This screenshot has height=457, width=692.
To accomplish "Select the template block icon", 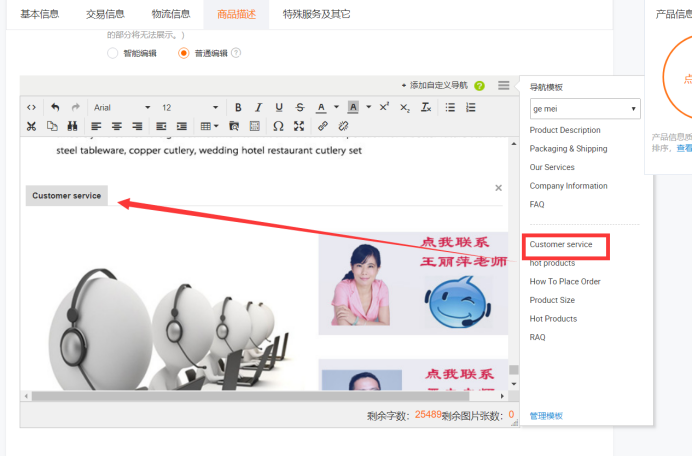I will tap(255, 127).
